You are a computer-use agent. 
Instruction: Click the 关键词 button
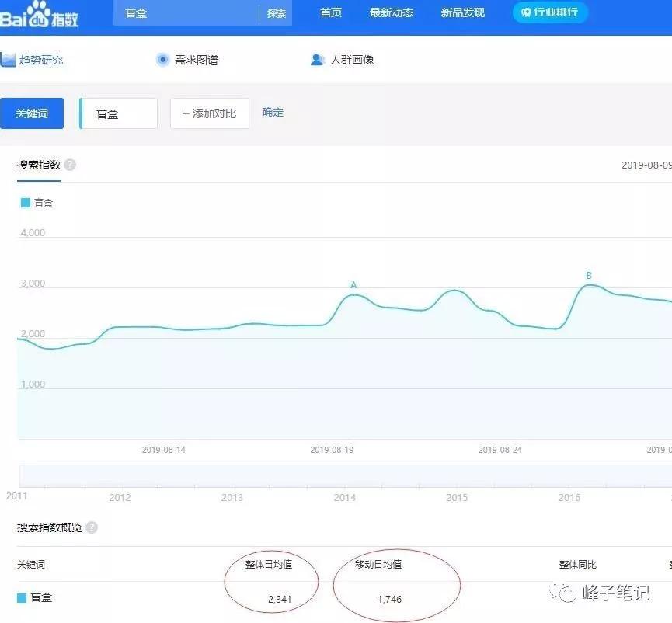(x=32, y=113)
